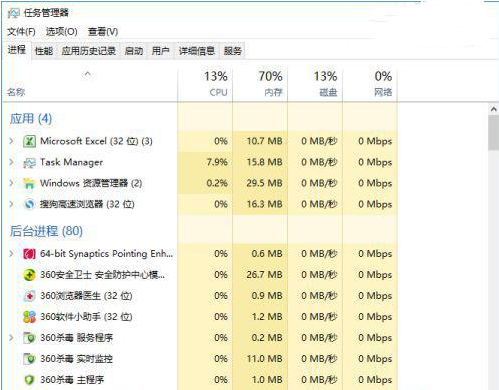
Task: Select the 360杀毒 主程序 row name
Action: [x=72, y=380]
